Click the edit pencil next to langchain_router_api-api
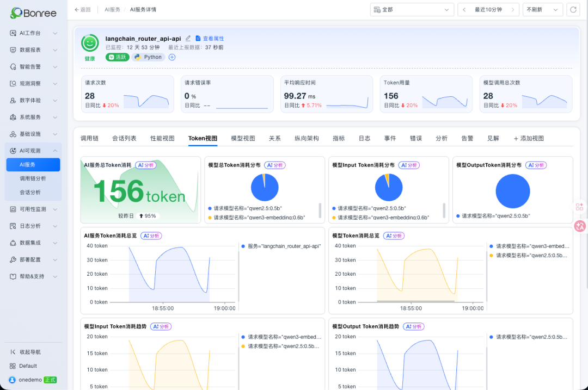588x390 pixels. click(x=188, y=38)
